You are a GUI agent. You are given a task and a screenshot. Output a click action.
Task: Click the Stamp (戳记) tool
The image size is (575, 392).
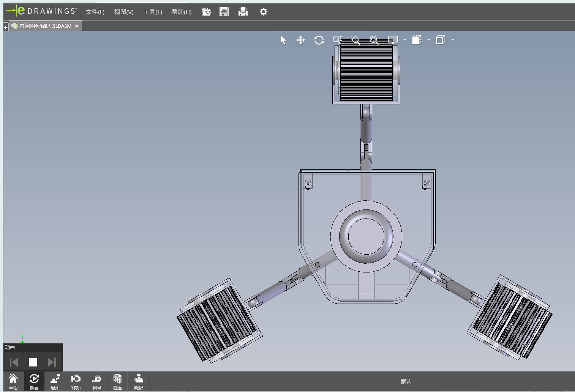[x=138, y=381]
